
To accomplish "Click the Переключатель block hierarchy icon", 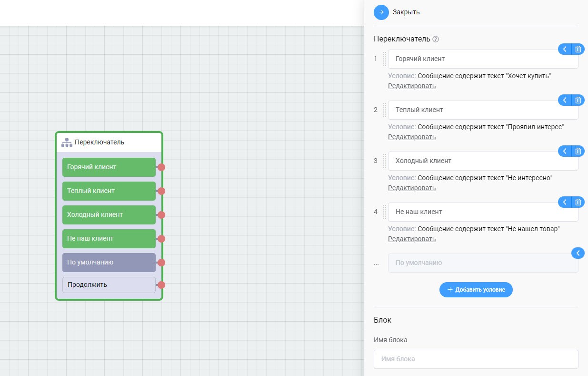I will coord(67,142).
